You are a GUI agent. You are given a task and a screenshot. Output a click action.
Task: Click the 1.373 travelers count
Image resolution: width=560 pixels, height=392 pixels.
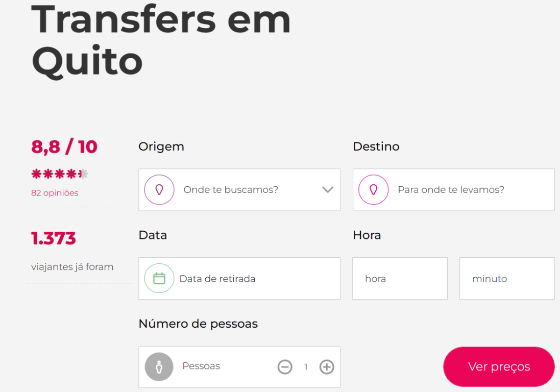click(54, 238)
